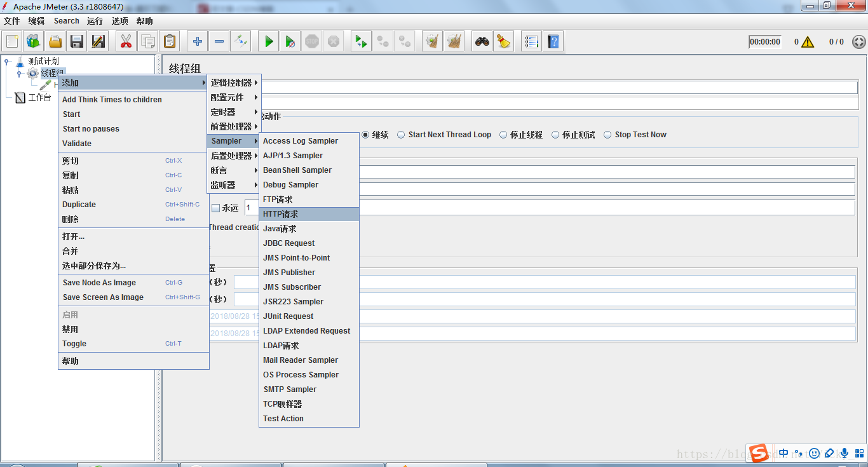Image resolution: width=868 pixels, height=467 pixels.
Task: Click the Copy toolbar icon
Action: click(147, 42)
